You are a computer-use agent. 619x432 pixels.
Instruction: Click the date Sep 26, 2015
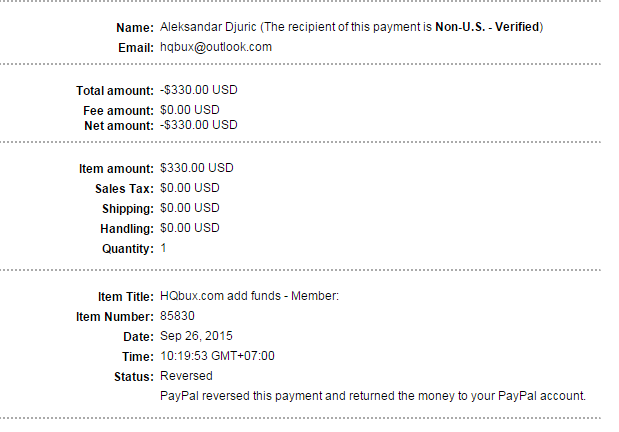196,336
